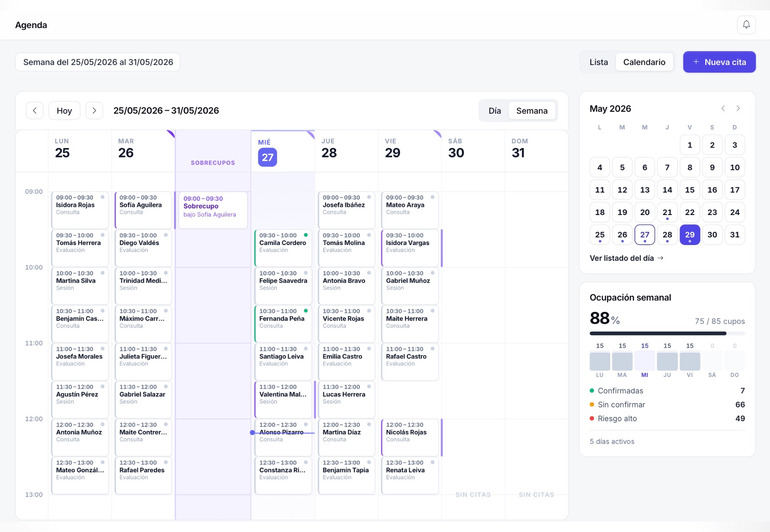Open notifications bell

pos(746,25)
